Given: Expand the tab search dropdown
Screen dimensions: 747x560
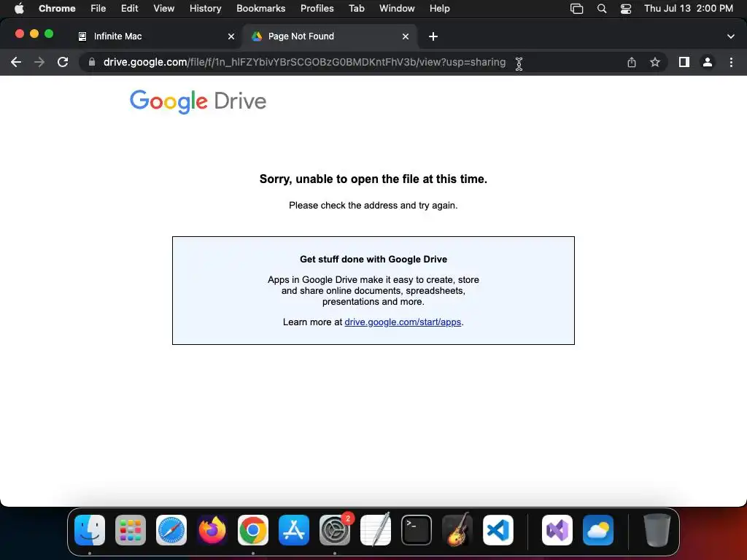Looking at the screenshot, I should tap(731, 36).
